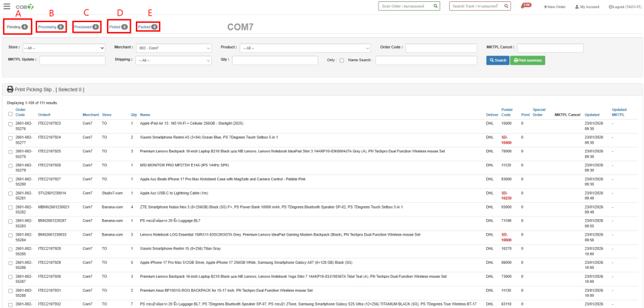Click the printer icon for Print Picking Slip

10,90
